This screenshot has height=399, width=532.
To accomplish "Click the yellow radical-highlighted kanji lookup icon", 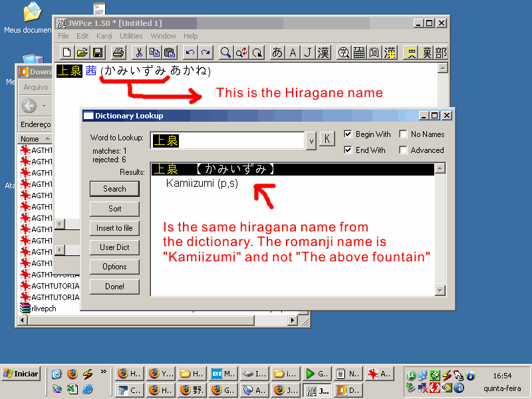I will pos(410,53).
